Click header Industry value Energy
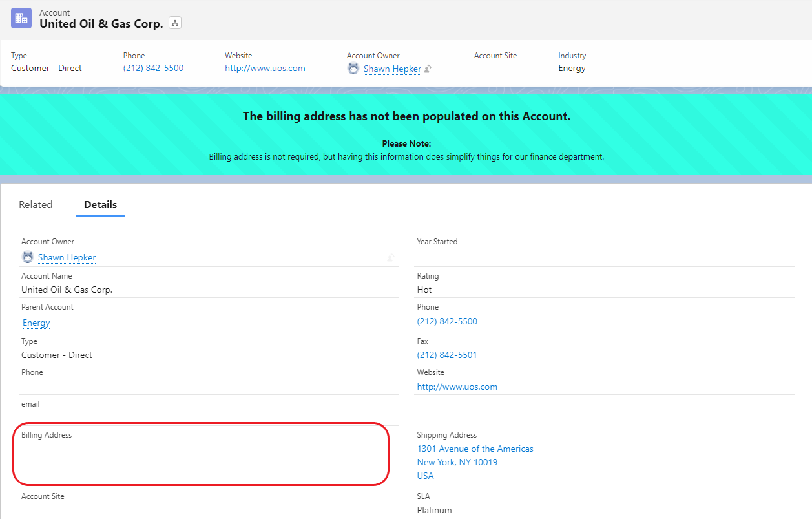 (x=572, y=68)
